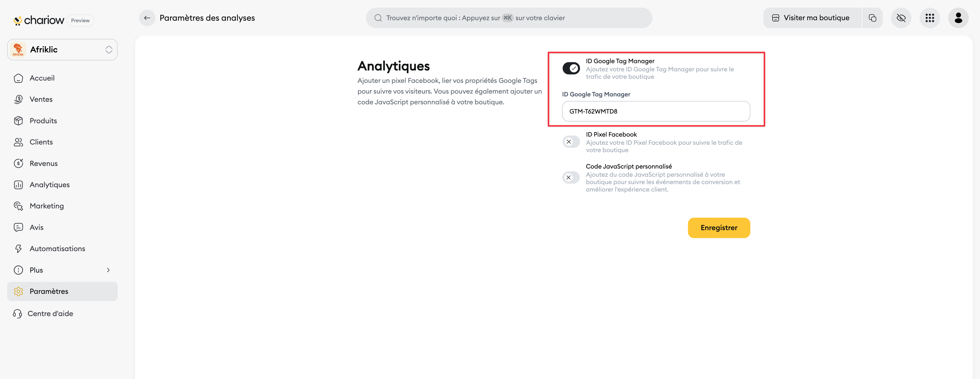
Task: Click the Automatisations lightning icon
Action: pyautogui.click(x=18, y=249)
